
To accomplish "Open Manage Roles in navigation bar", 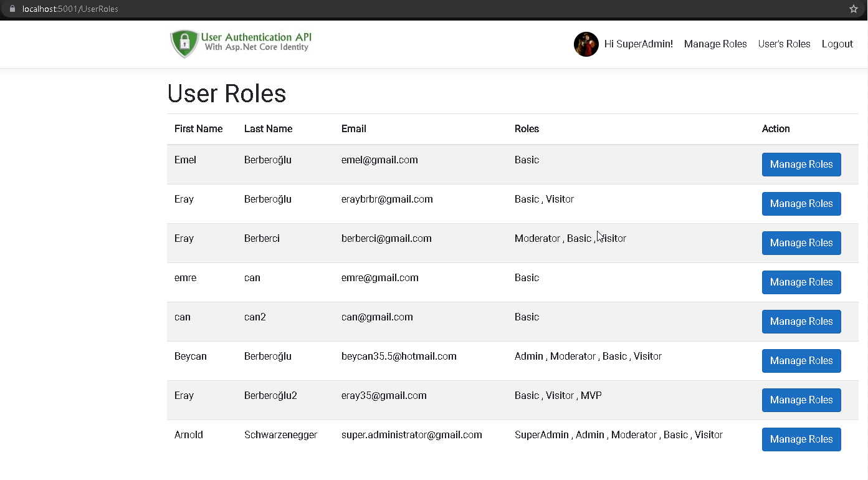I will point(715,44).
